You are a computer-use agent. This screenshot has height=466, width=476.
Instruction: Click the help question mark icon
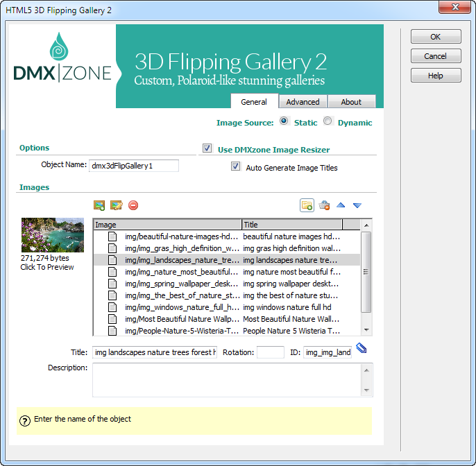tap(25, 421)
